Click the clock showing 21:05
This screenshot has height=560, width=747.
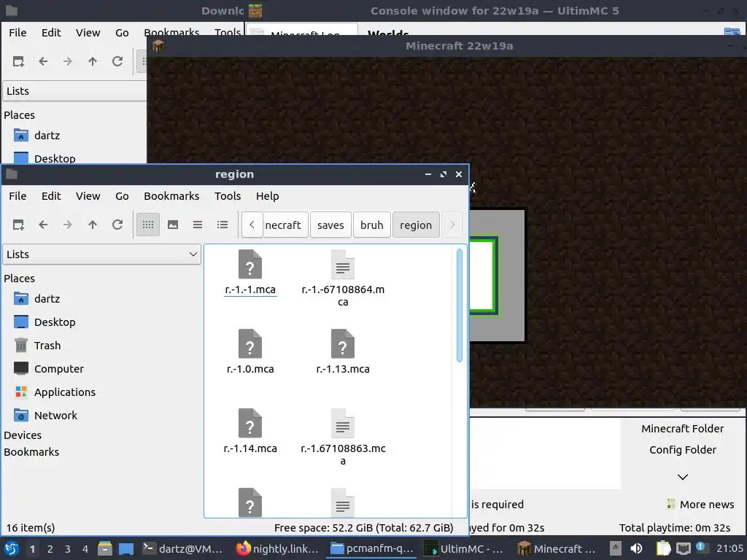729,548
